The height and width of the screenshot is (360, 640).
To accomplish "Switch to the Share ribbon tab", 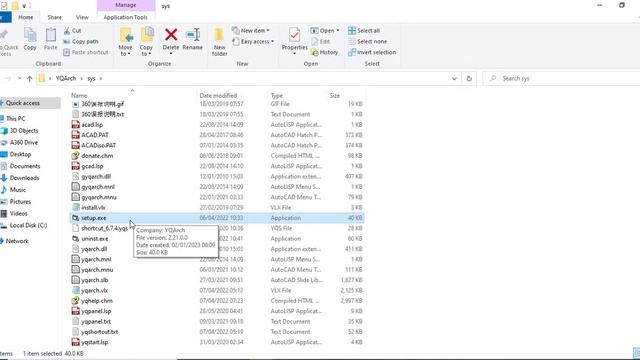I will coord(54,17).
